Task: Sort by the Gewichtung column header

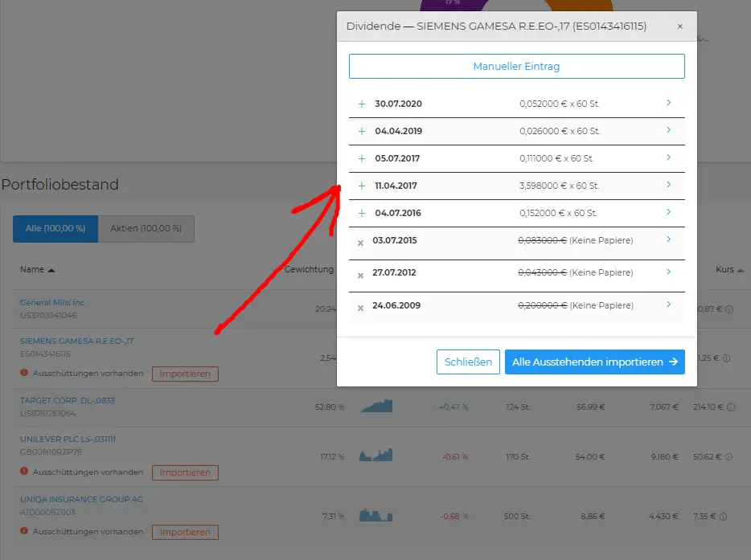Action: (x=309, y=269)
